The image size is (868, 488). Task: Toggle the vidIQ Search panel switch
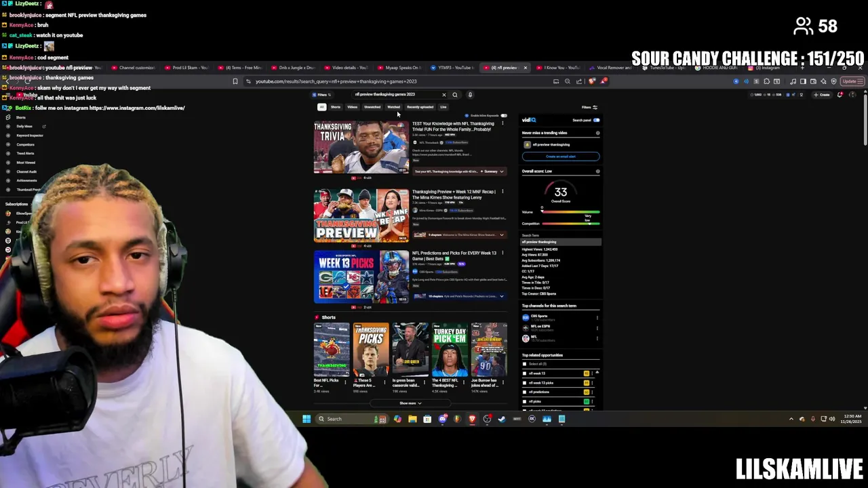click(x=596, y=120)
